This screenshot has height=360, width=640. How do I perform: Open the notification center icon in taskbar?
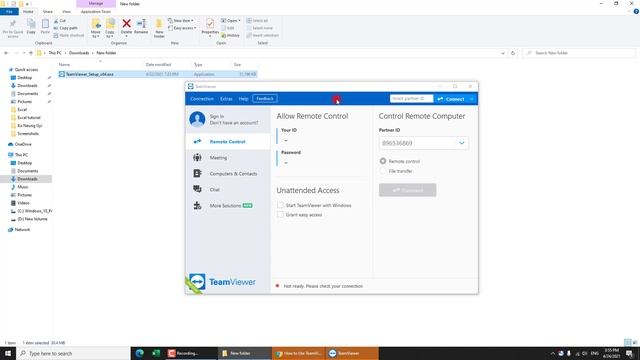[x=629, y=353]
